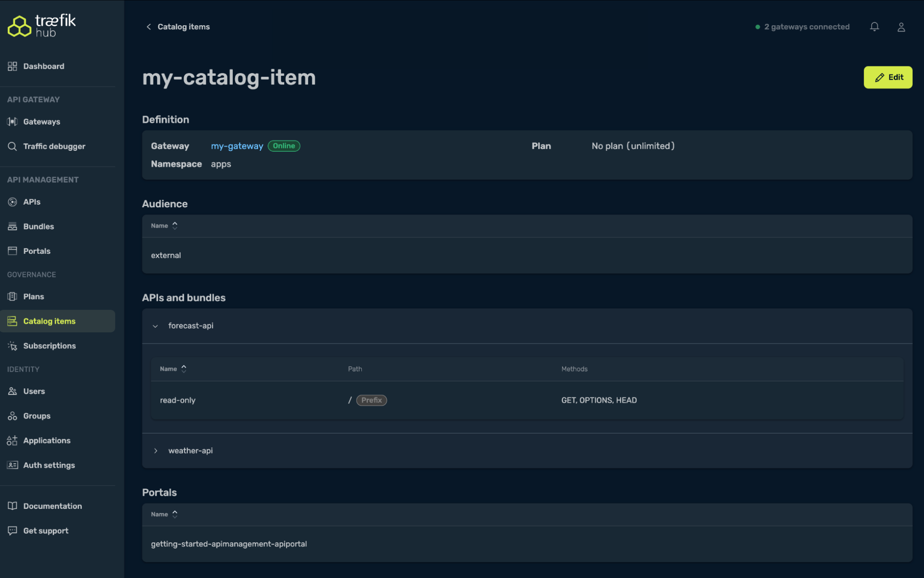
Task: Select the Gateways sidebar icon
Action: click(x=12, y=121)
